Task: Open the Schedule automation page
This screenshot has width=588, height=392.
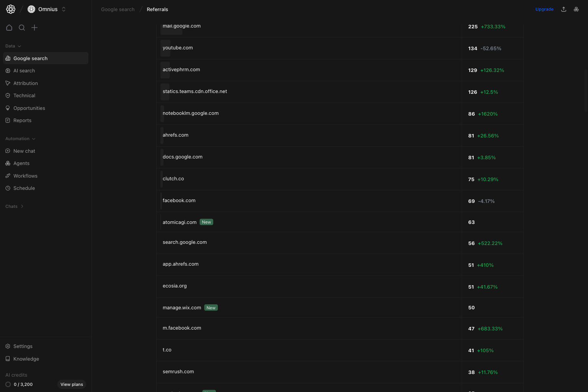Action: 24,188
